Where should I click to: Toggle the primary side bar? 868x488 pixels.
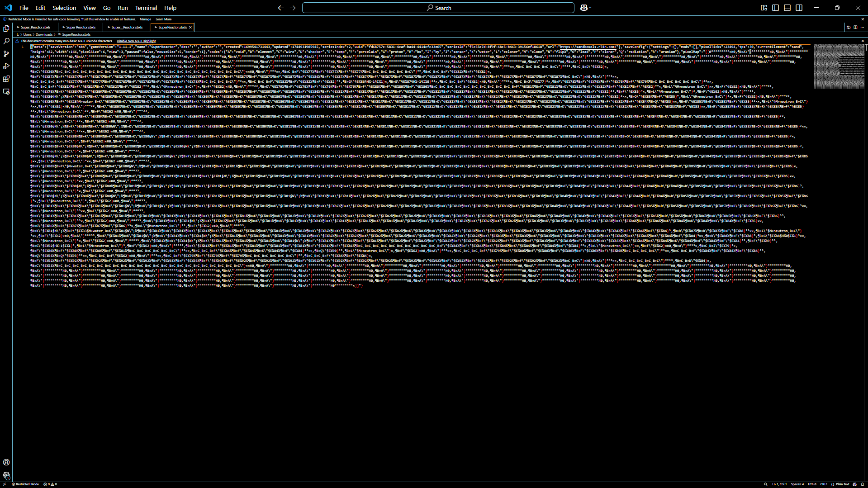point(776,8)
